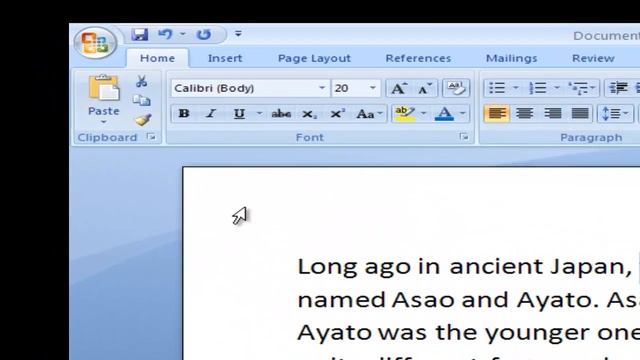Activate the Format Painter brush

(x=142, y=120)
